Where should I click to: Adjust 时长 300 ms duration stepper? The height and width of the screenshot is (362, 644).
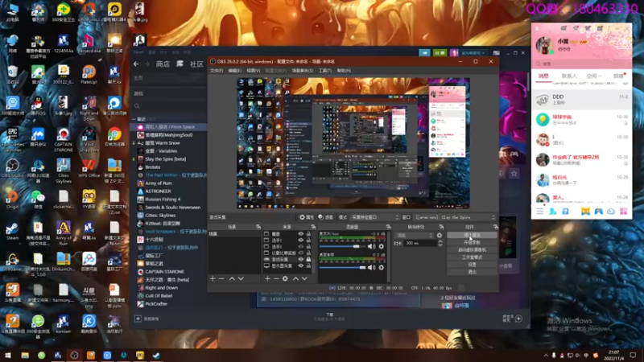[440, 243]
